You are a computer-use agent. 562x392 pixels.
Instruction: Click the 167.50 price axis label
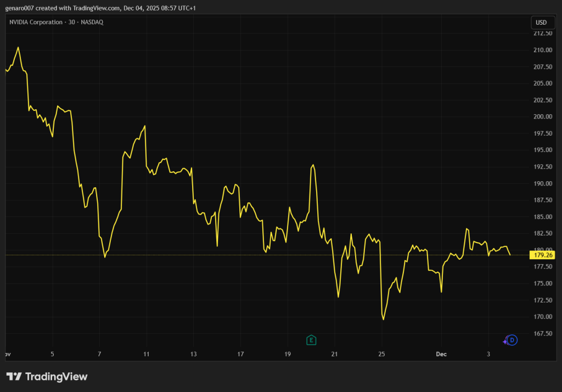point(542,333)
